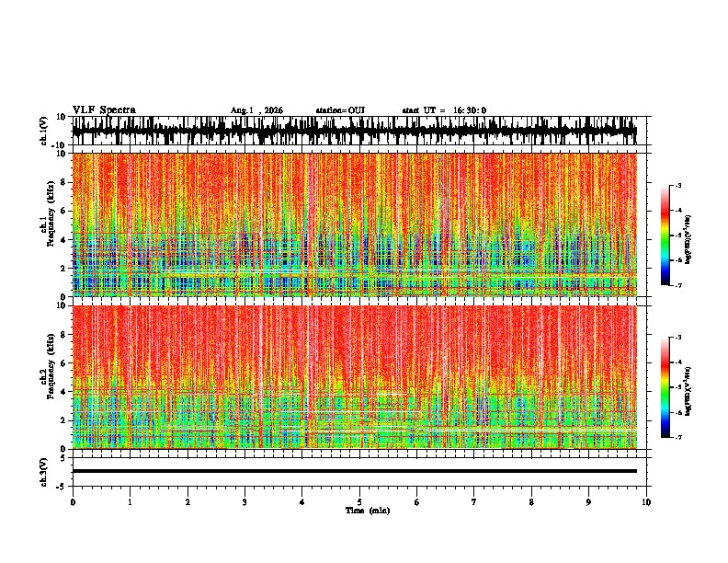The image size is (728, 563).
Task: Click the "-3" label on ch.1 color bar
Action: tap(678, 185)
